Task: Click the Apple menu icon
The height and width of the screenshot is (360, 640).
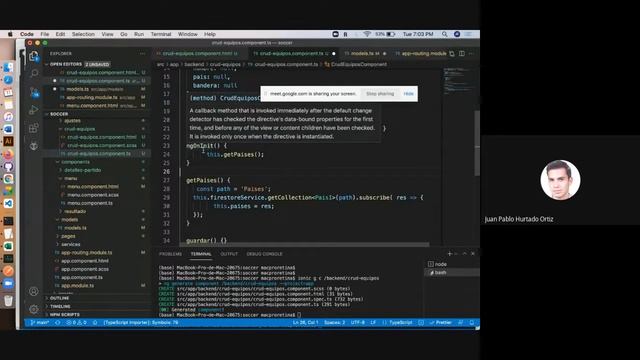Action: [x=10, y=34]
